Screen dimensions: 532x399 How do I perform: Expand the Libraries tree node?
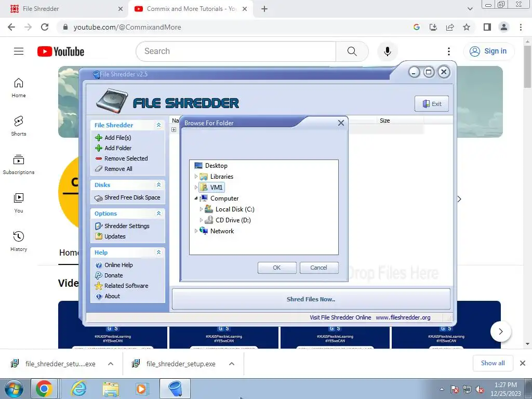tap(196, 177)
